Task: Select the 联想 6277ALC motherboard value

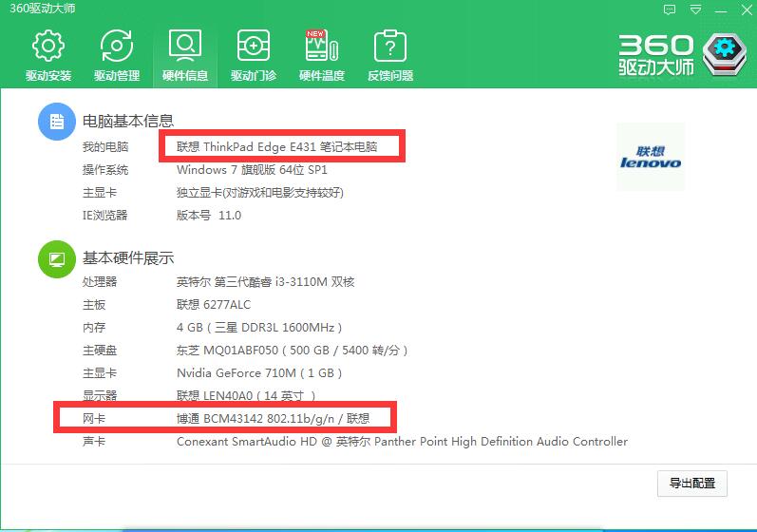Action: (x=214, y=305)
